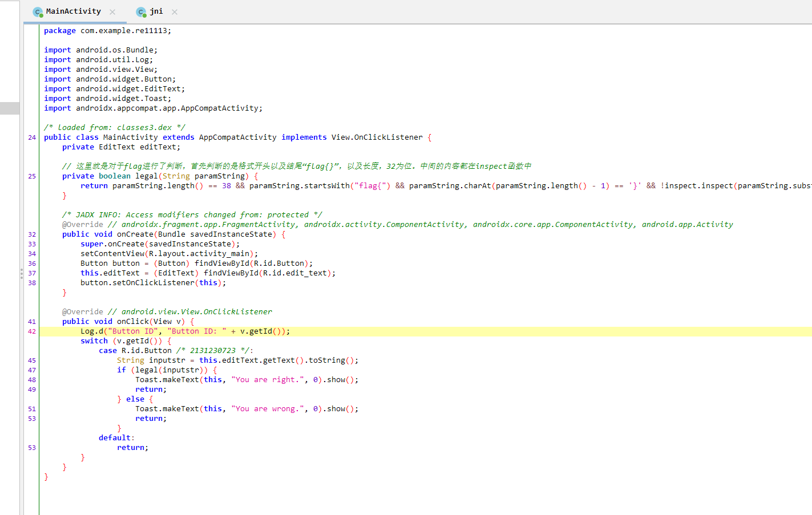Viewport: 812px width, 515px height.
Task: Click the gutter drag handle dots
Action: (x=22, y=273)
